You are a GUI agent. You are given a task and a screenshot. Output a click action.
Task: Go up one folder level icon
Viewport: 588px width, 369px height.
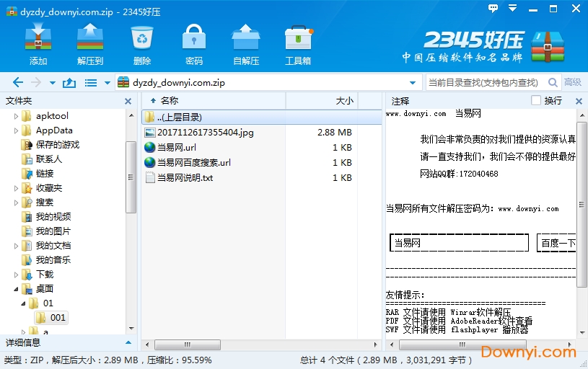pos(69,83)
